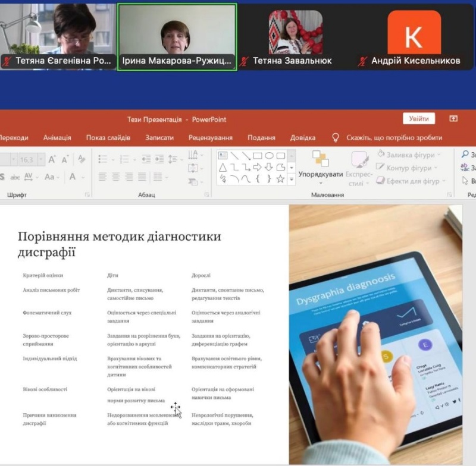Click the Find magnifier icon in the ribbon
This screenshot has height=466, width=476.
(465, 155)
